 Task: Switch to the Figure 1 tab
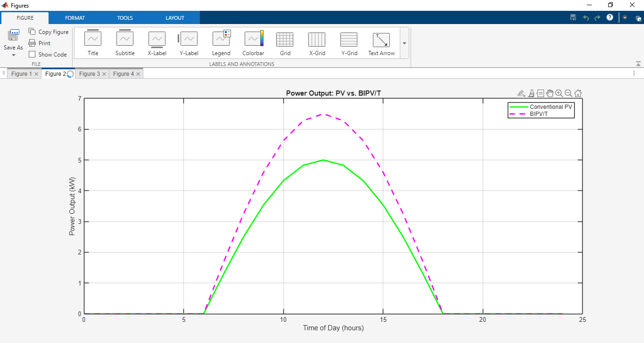[22, 74]
